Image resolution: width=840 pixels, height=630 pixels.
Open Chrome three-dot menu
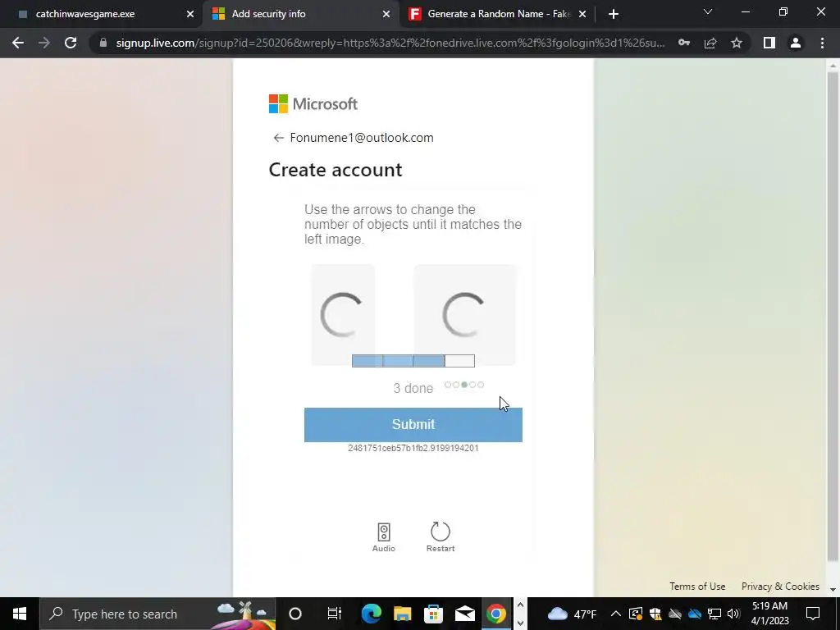[822, 43]
